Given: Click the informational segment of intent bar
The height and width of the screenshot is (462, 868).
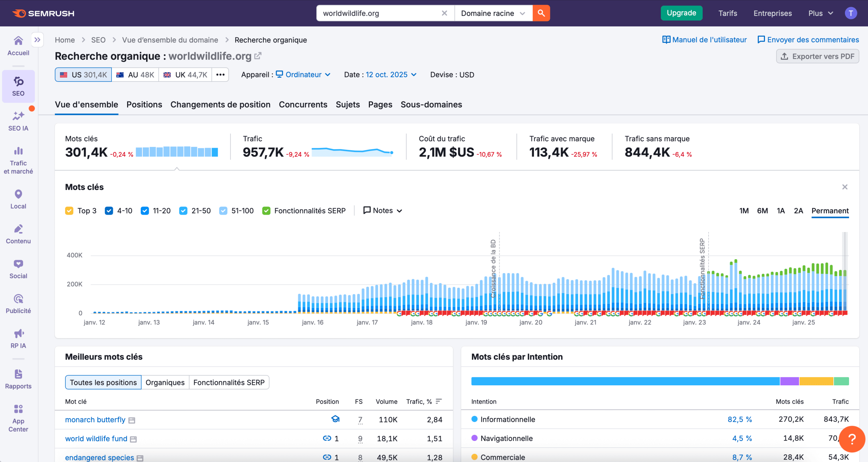Looking at the screenshot, I should tap(624, 381).
